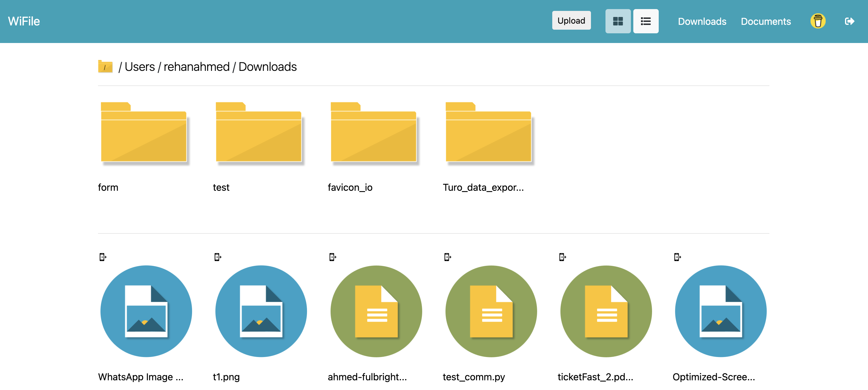Screen dimensions: 868x390
Task: Click send icon above test_comm.py
Action: coord(448,257)
